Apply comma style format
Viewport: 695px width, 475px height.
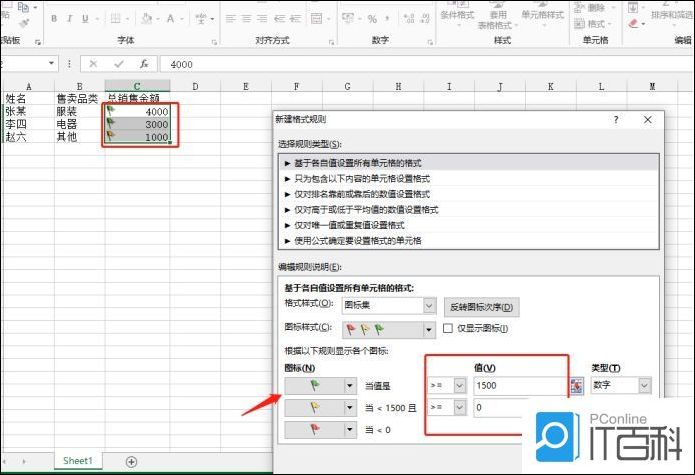(x=388, y=19)
